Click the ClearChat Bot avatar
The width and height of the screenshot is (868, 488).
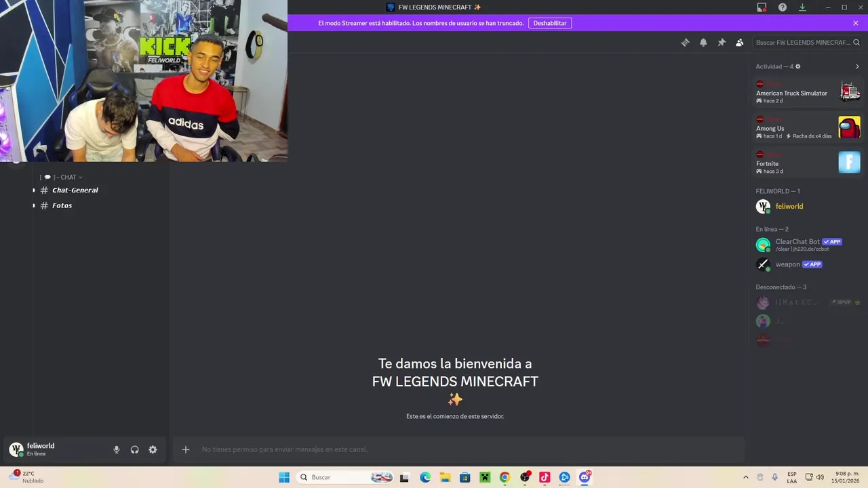tap(764, 245)
